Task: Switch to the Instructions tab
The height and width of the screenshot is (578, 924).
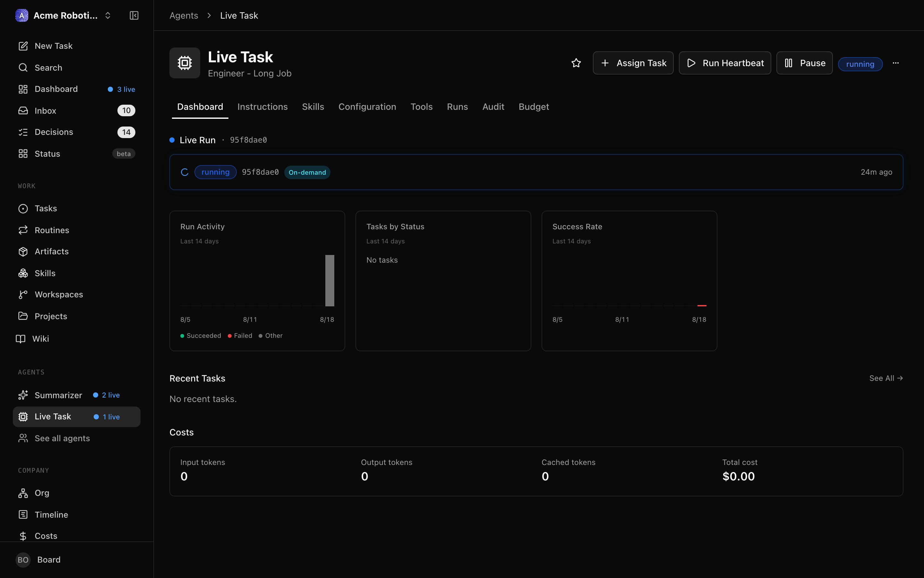Action: (263, 107)
